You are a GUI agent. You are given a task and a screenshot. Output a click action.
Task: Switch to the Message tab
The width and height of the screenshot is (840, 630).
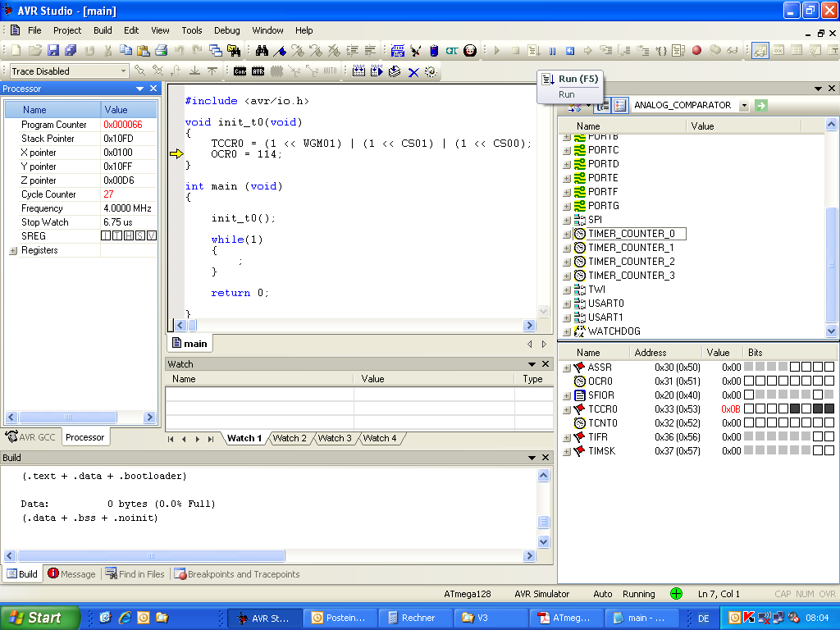(x=72, y=573)
